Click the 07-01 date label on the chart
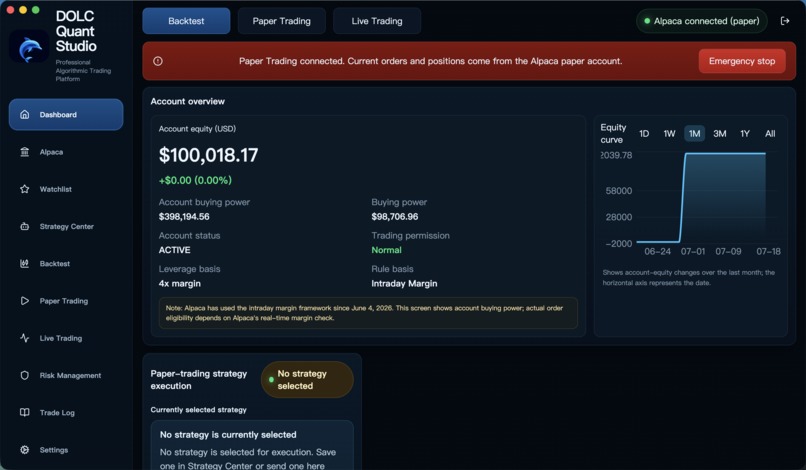This screenshot has width=806, height=470. [x=693, y=251]
